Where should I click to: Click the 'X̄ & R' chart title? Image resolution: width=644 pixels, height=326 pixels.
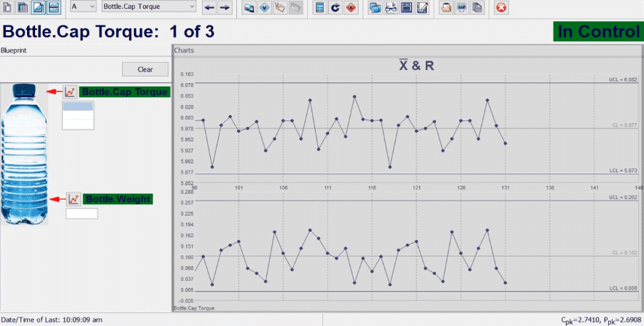[416, 66]
